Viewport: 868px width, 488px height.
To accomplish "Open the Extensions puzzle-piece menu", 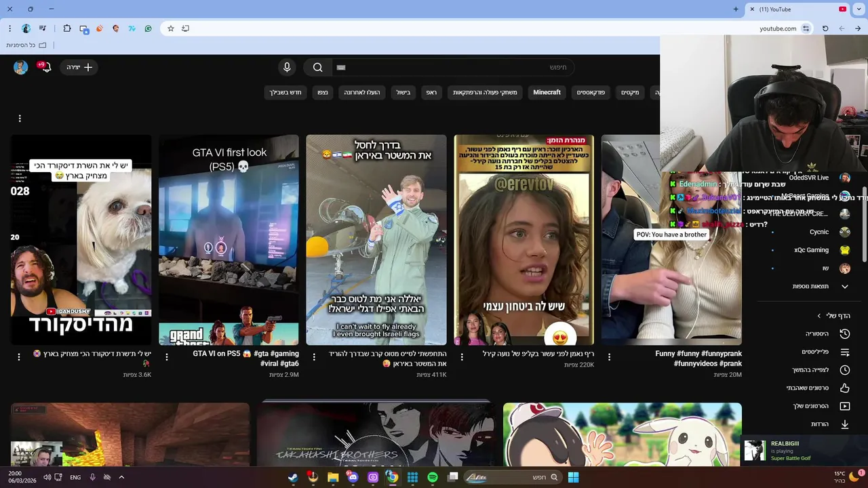I will [67, 28].
